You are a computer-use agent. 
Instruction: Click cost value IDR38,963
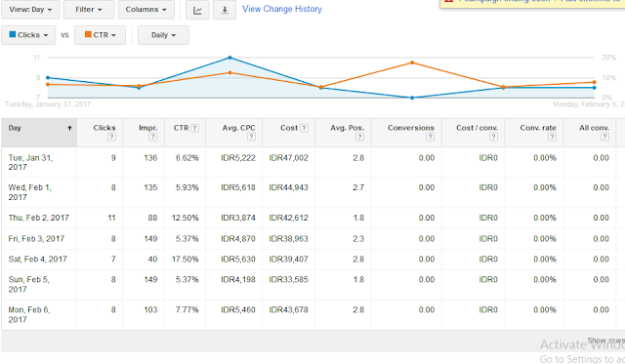(x=289, y=239)
